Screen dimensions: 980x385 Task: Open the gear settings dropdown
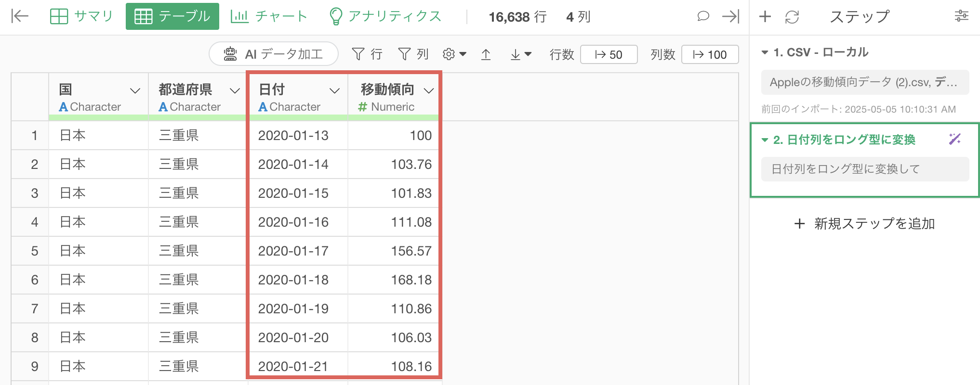tap(454, 54)
